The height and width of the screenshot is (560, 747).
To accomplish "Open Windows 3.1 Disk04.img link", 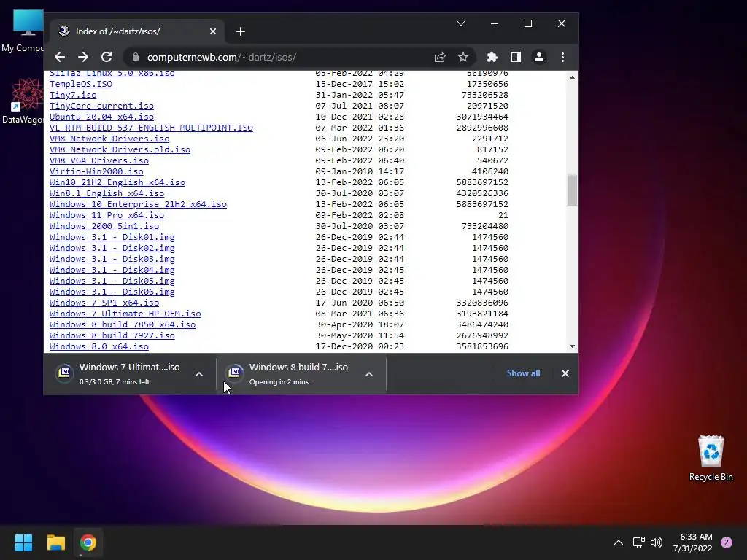I will pos(112,270).
